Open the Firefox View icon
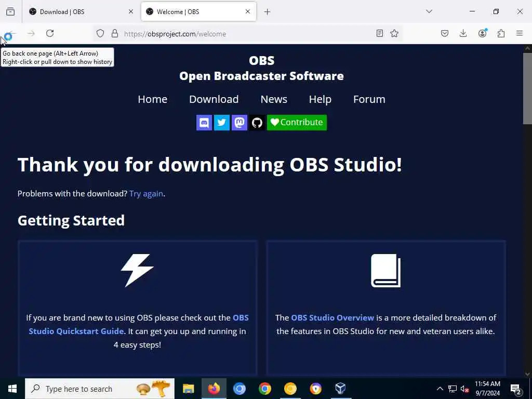Image resolution: width=532 pixels, height=399 pixels. coord(10,11)
